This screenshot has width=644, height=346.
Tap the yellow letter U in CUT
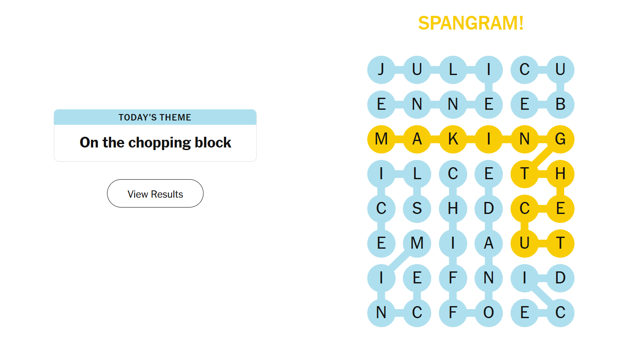pos(524,244)
